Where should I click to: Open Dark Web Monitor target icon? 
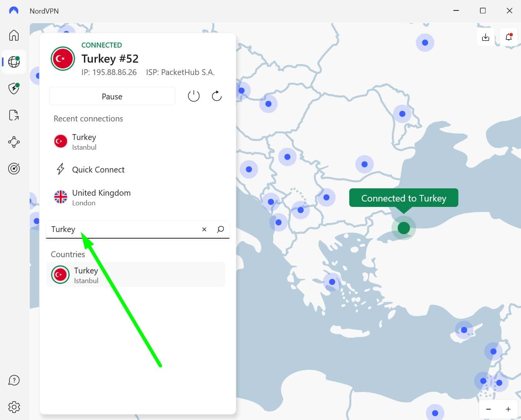point(14,169)
